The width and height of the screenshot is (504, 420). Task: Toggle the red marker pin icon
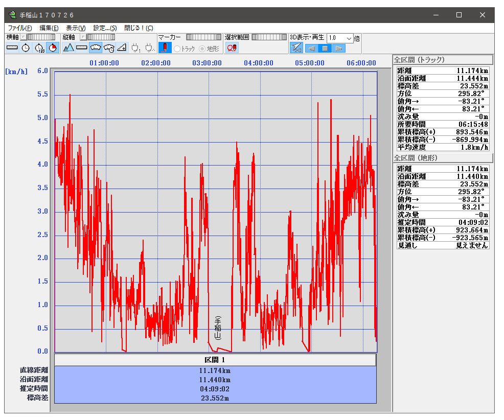pyautogui.click(x=165, y=48)
